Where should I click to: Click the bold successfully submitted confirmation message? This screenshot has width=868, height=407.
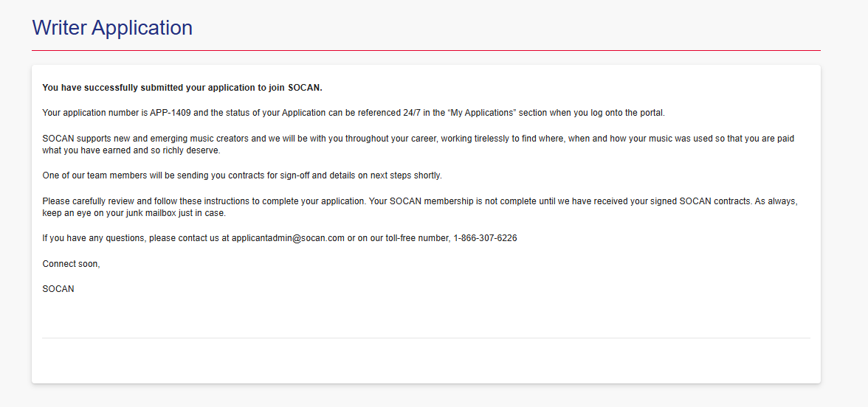182,88
